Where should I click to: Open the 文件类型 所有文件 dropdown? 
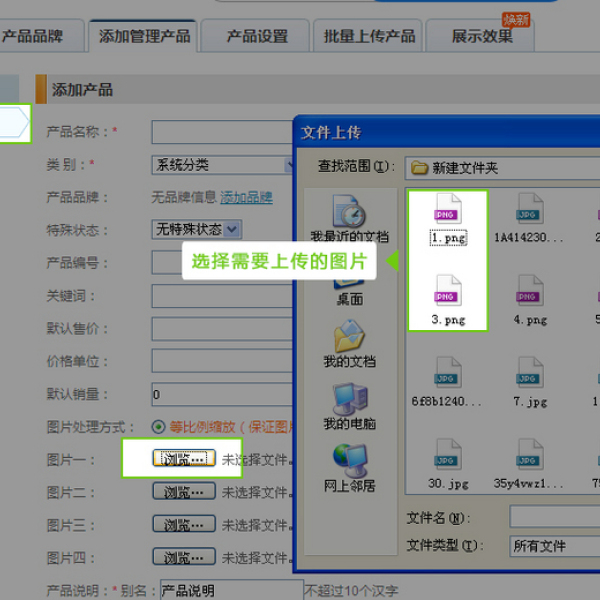tap(554, 546)
